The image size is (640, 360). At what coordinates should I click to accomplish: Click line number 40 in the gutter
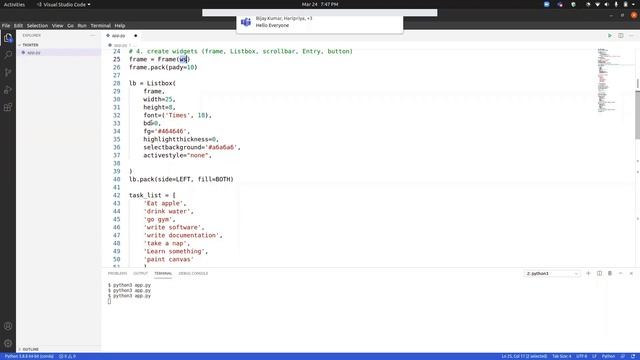point(117,179)
